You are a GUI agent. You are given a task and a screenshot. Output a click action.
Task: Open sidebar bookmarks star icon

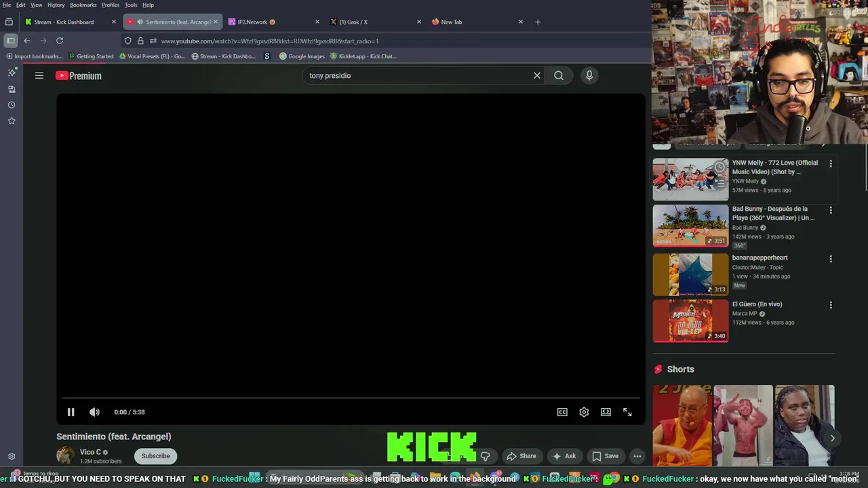12,121
